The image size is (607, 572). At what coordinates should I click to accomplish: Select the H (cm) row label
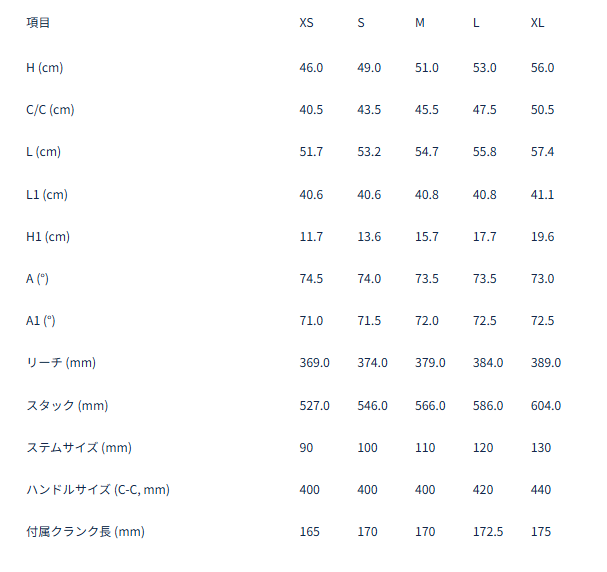click(x=45, y=68)
